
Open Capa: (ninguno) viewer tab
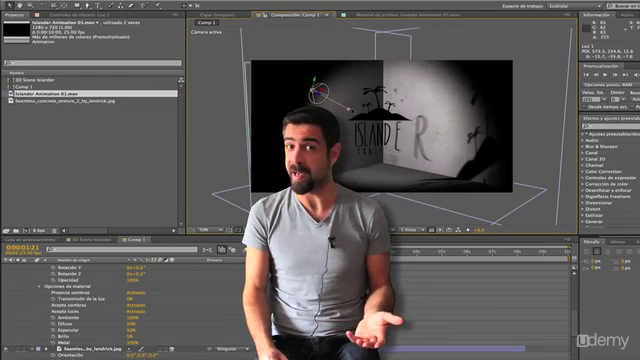tap(217, 15)
